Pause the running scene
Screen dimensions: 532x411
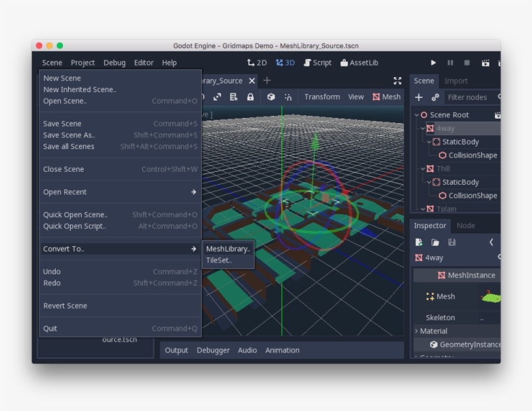(450, 63)
